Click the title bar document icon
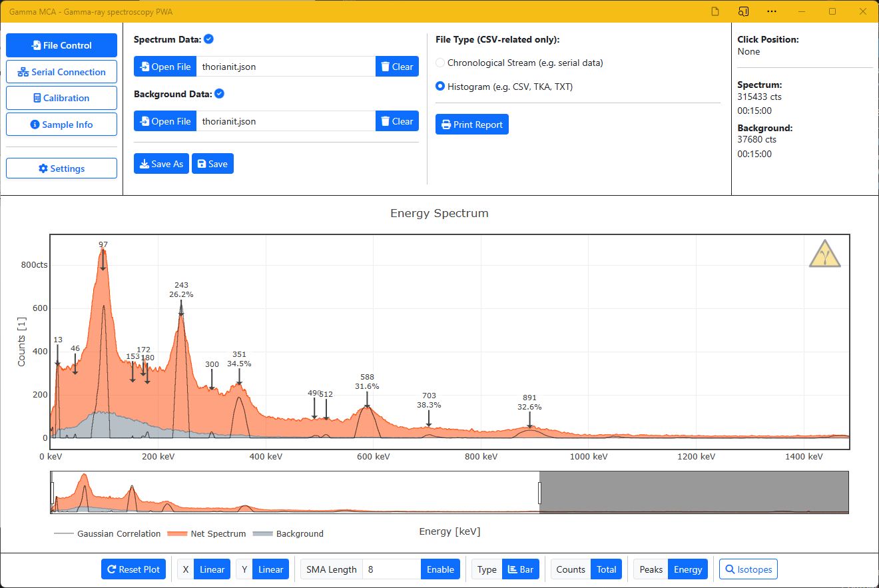Screen dimensions: 879x588 point(715,11)
